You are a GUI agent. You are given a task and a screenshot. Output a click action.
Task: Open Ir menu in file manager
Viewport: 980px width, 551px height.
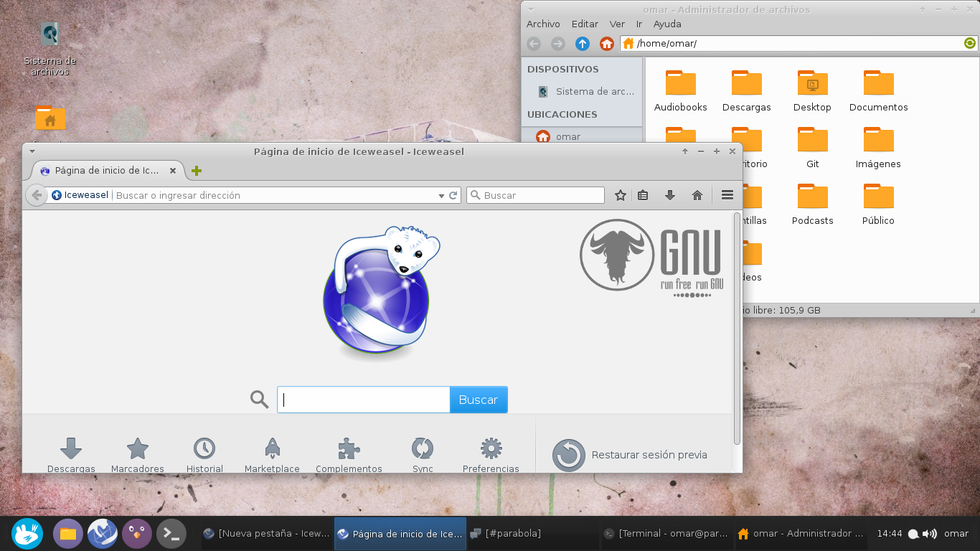coord(639,24)
